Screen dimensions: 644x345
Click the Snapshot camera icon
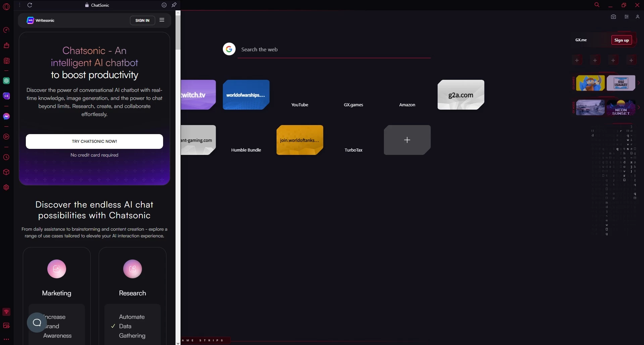(613, 17)
